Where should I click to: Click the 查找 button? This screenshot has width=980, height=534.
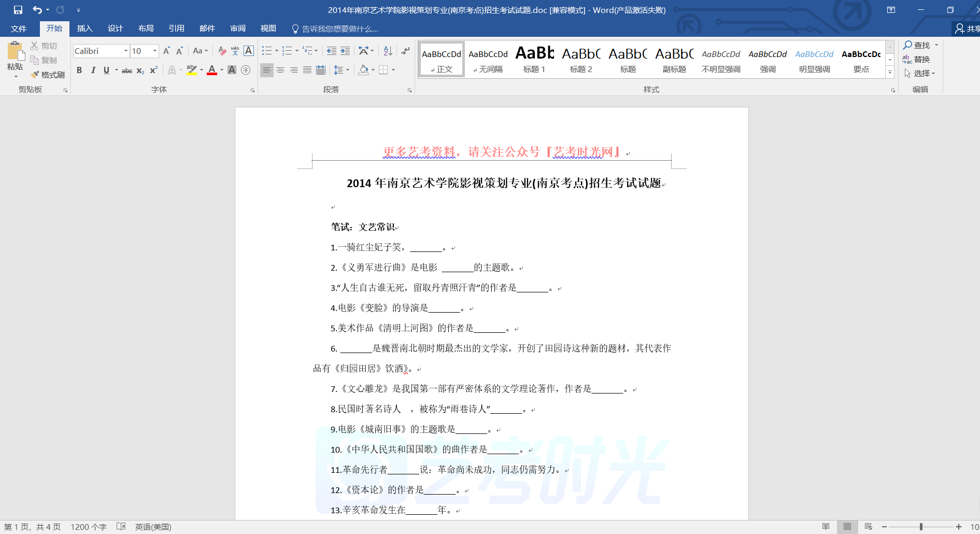pyautogui.click(x=917, y=45)
